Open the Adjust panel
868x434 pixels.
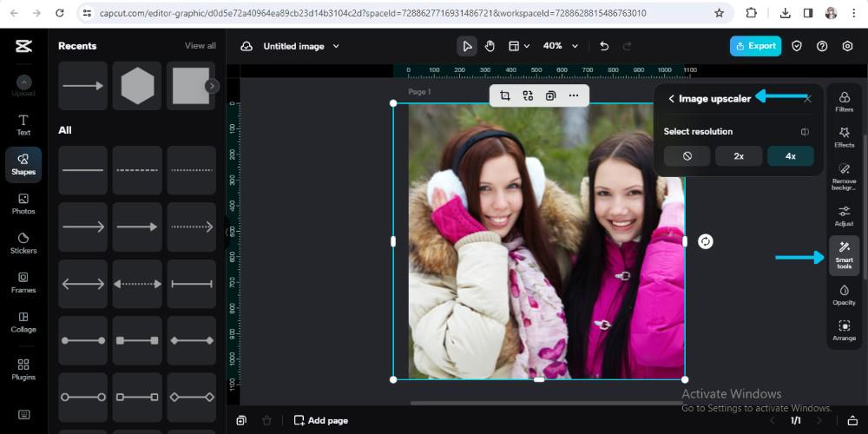tap(845, 216)
